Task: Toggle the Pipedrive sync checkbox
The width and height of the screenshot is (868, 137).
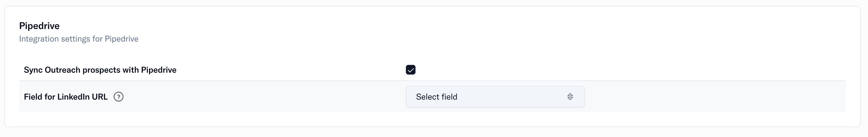Action: [x=410, y=70]
